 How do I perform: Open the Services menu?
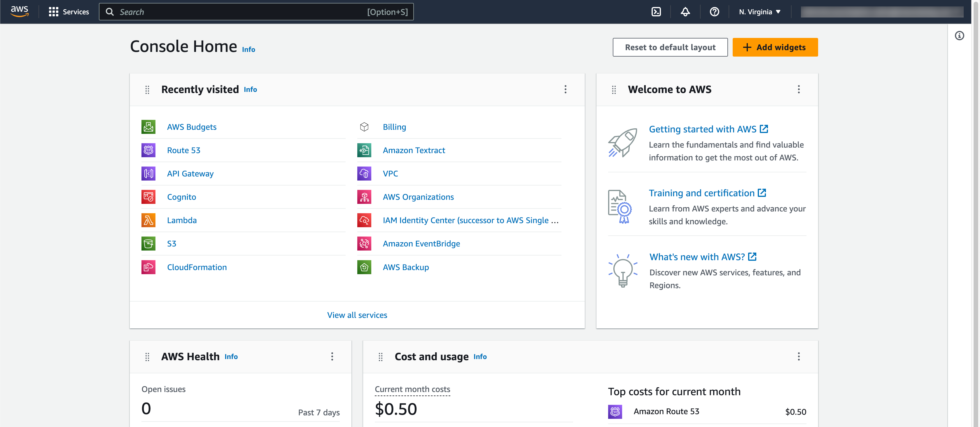[x=69, y=12]
